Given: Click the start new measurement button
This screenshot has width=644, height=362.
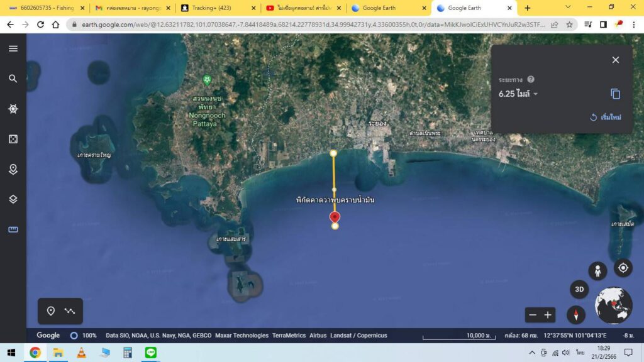Looking at the screenshot, I should [606, 118].
